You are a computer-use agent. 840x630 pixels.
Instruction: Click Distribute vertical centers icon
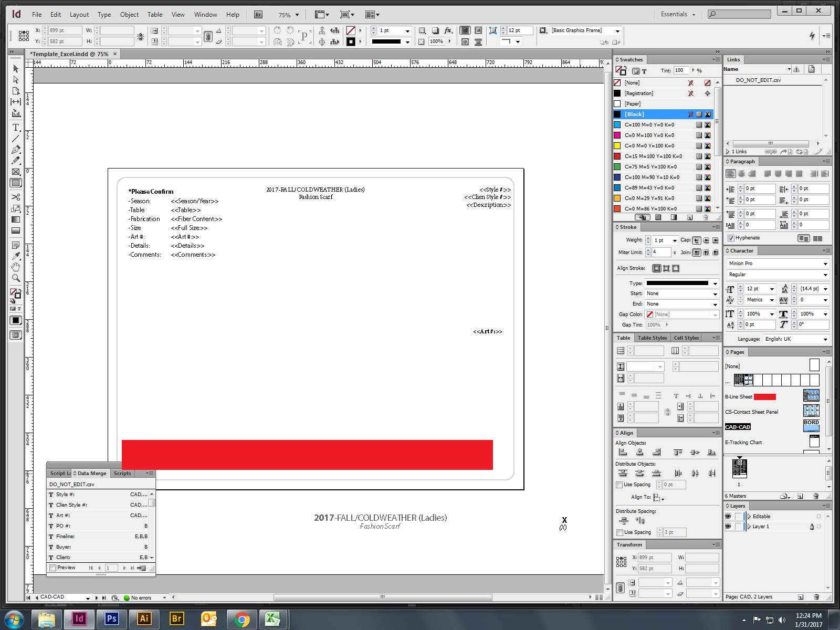[639, 473]
